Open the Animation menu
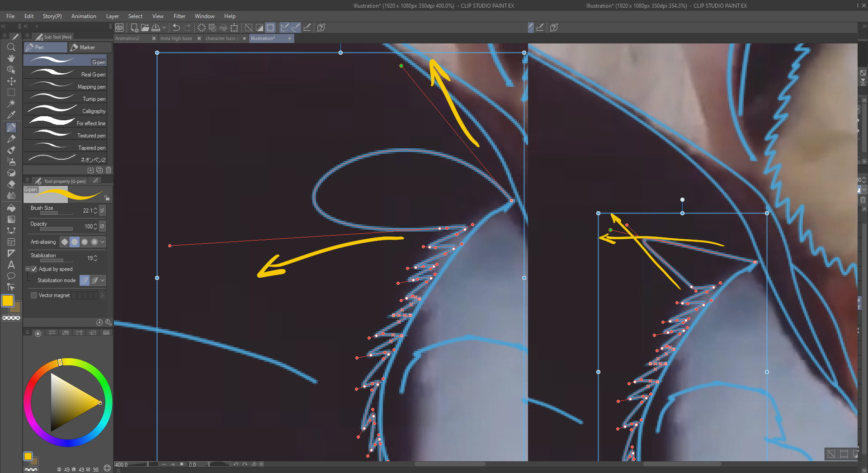868x473 pixels. pos(84,16)
